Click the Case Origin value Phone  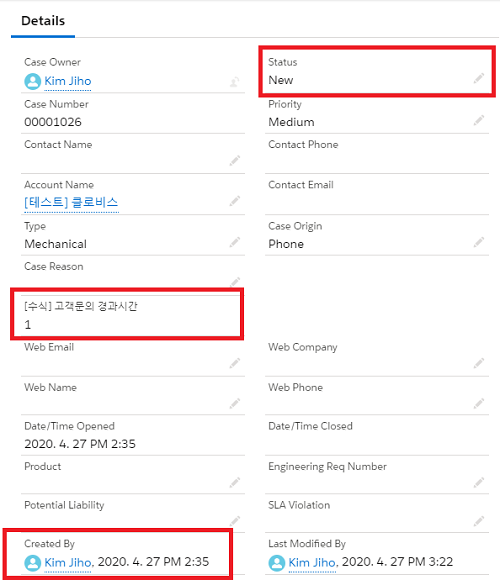[x=286, y=244]
